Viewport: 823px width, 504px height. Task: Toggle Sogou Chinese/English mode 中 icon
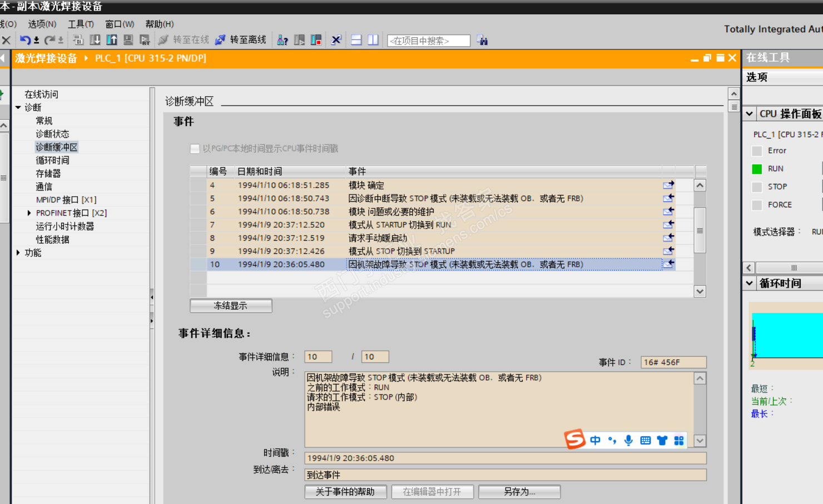[x=596, y=441]
